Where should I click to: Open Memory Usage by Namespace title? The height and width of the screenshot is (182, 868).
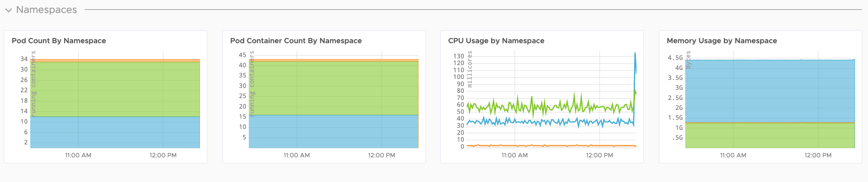tap(721, 41)
